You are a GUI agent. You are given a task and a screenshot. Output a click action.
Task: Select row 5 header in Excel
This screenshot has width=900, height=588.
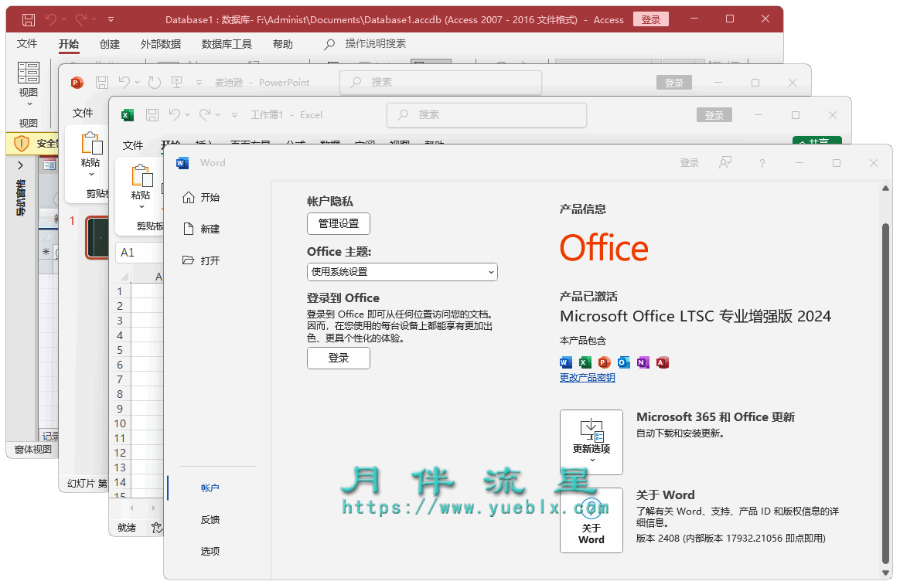pos(120,350)
